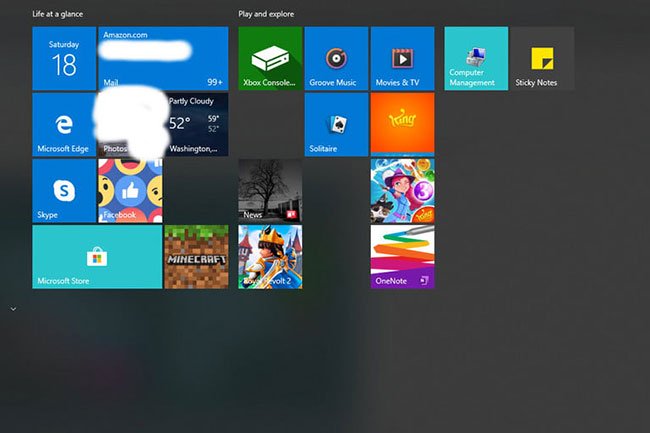Launch Royal Revolt 2 tile
Viewport: 650px width, 433px height.
click(x=270, y=257)
